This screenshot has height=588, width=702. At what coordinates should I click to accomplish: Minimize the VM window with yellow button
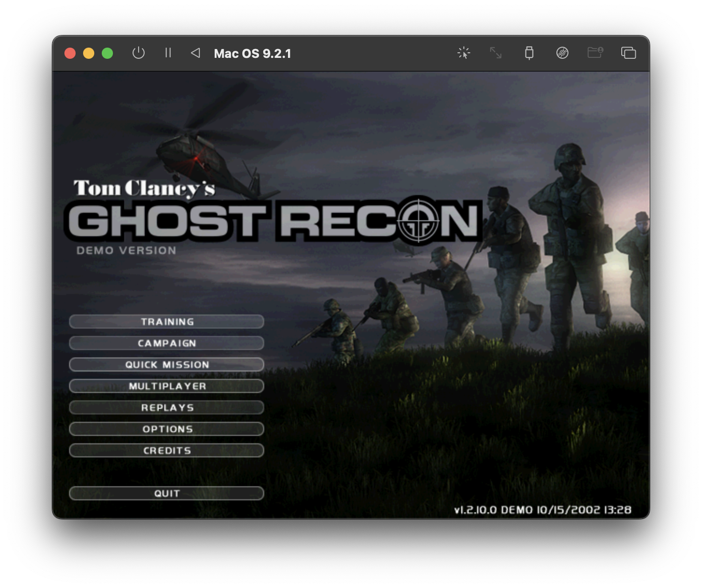89,53
